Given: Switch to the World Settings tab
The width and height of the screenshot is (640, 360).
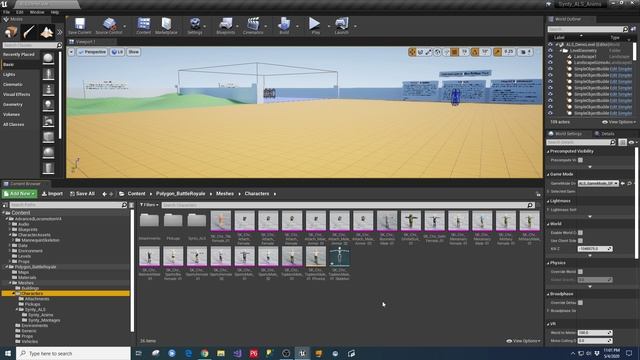Looking at the screenshot, I should pos(568,133).
